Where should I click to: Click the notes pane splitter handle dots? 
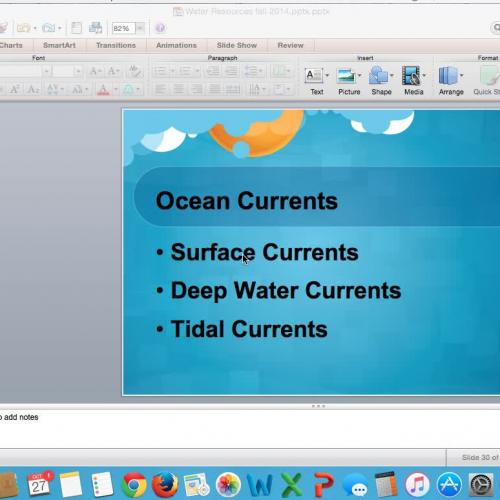click(x=318, y=406)
